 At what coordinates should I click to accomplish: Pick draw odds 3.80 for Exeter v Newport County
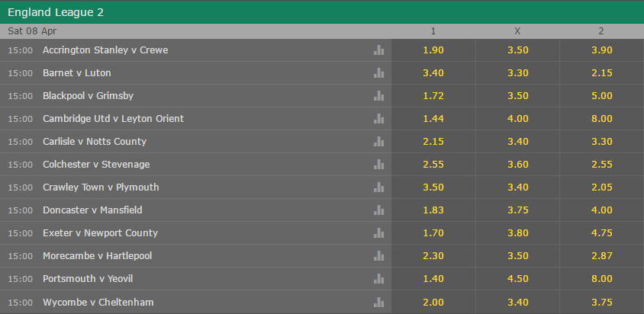517,233
